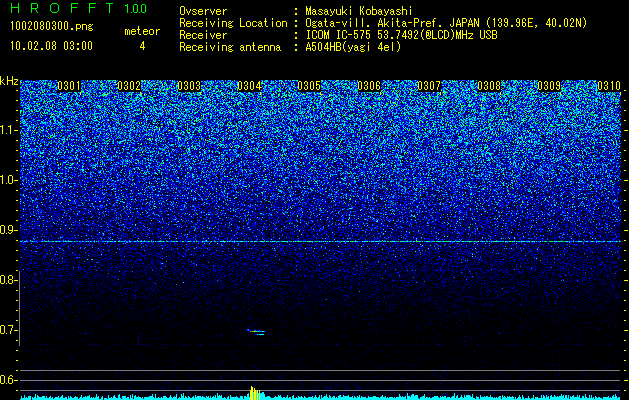Click the 0307 time marker label
Viewport: 629px width, 400px height.
(429, 86)
